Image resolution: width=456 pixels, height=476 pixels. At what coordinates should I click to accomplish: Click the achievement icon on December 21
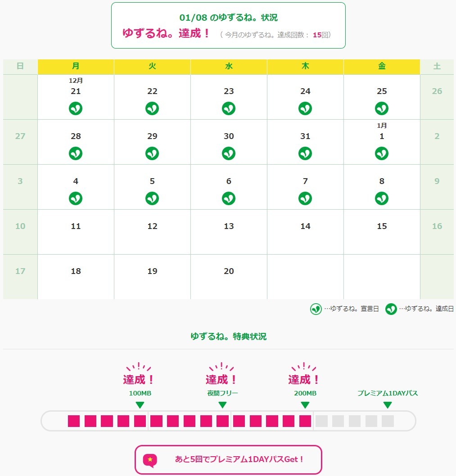point(76,108)
